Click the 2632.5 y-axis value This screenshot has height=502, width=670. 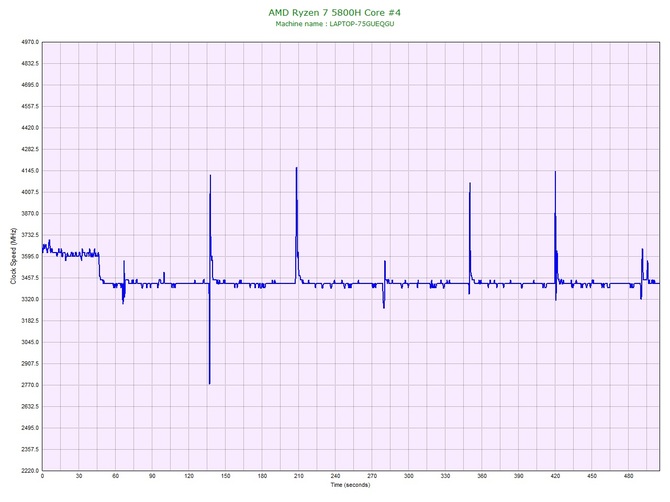point(30,407)
